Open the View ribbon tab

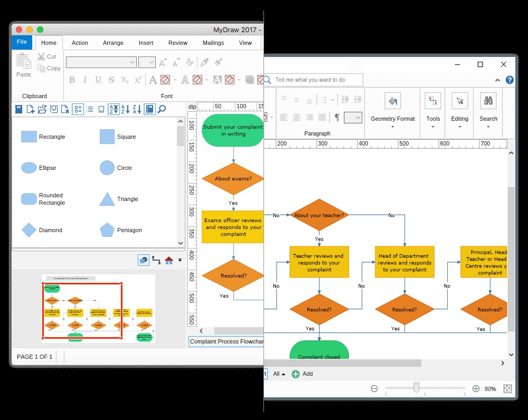tap(246, 43)
